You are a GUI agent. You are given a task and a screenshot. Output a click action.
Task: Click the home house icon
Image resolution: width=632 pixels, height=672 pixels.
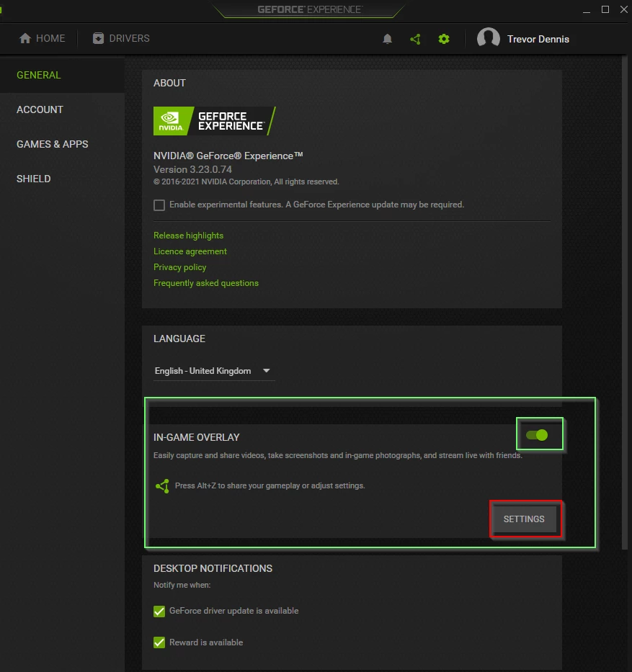25,38
